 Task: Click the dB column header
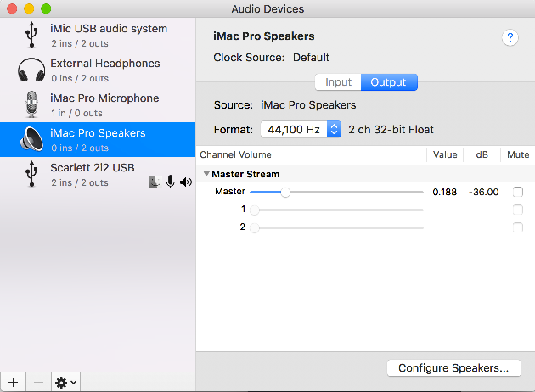[481, 154]
